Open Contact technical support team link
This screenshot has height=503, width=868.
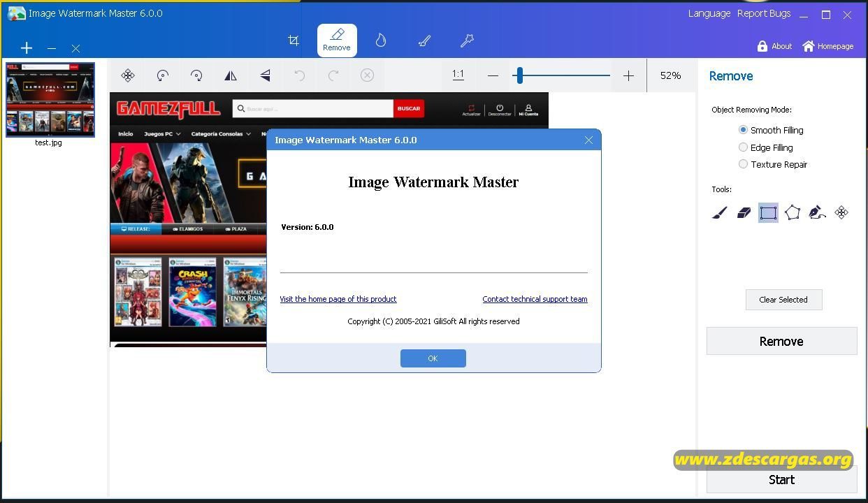[535, 299]
